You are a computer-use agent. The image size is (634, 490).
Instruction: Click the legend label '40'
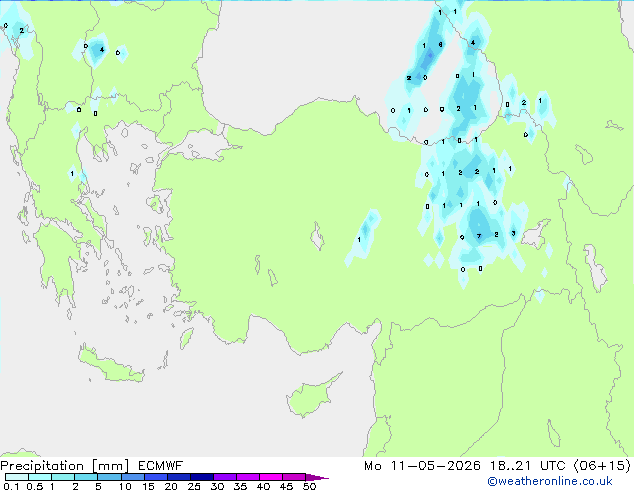click(263, 486)
